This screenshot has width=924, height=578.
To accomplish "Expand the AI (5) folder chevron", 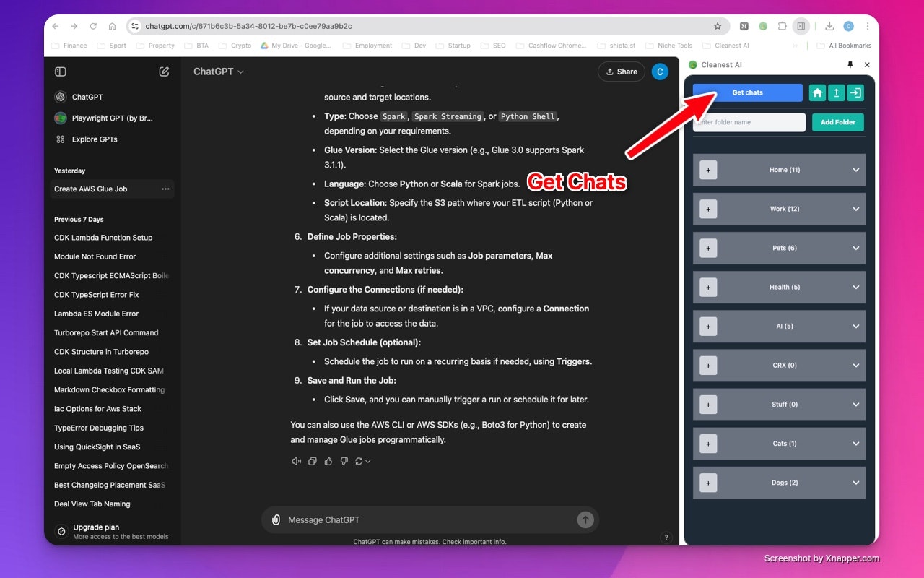I will 856,326.
